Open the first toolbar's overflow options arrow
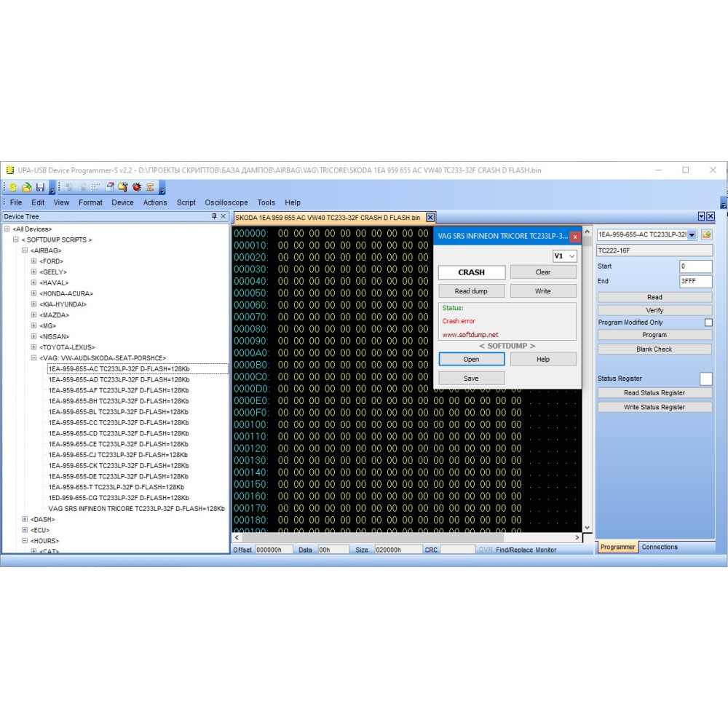The image size is (728, 728). click(52, 189)
